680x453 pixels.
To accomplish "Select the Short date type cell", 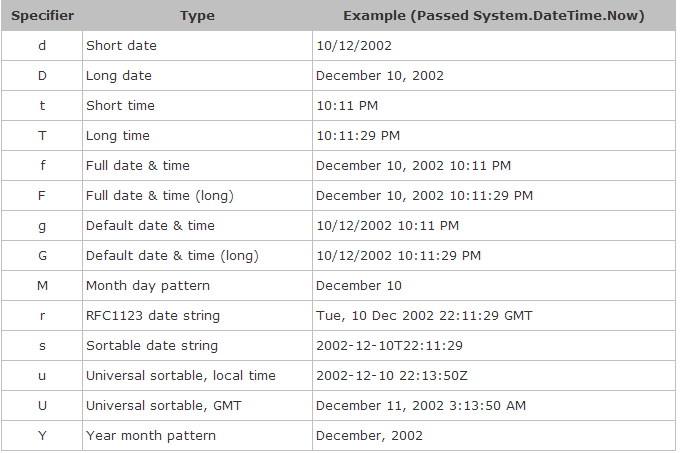I will 197,46.
